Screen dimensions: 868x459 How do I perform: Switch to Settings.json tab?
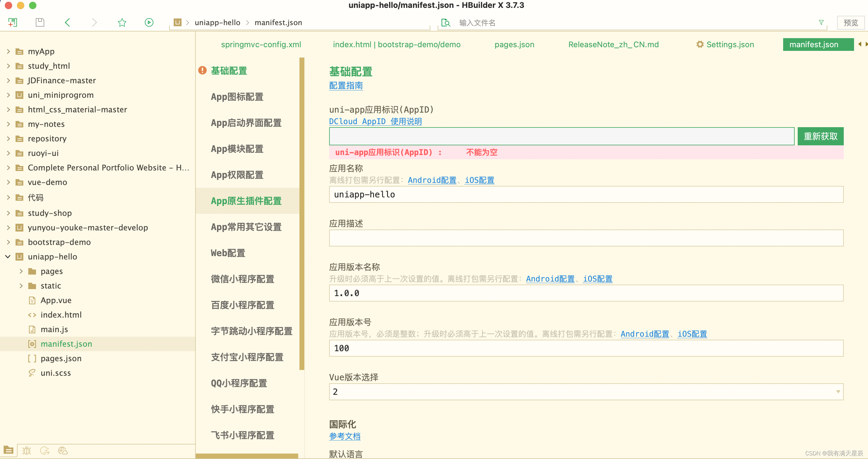click(725, 45)
